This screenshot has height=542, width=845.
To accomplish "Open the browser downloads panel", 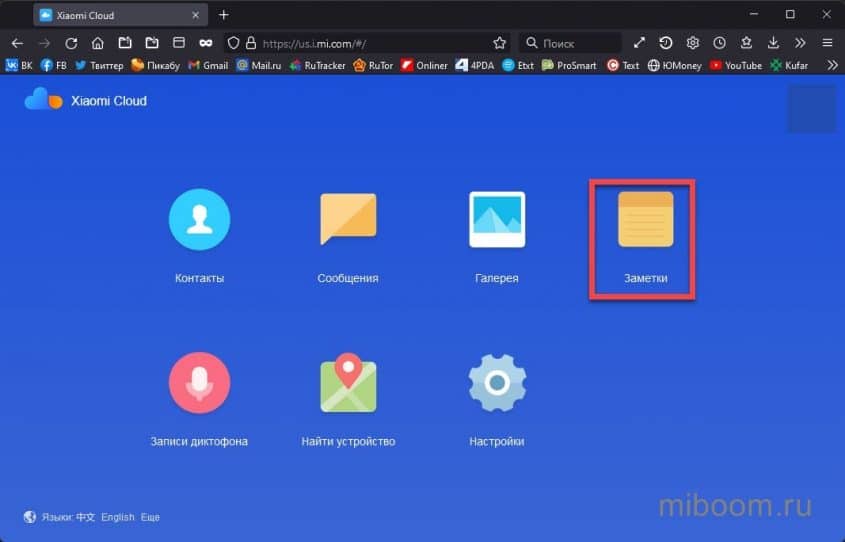I will click(x=773, y=43).
